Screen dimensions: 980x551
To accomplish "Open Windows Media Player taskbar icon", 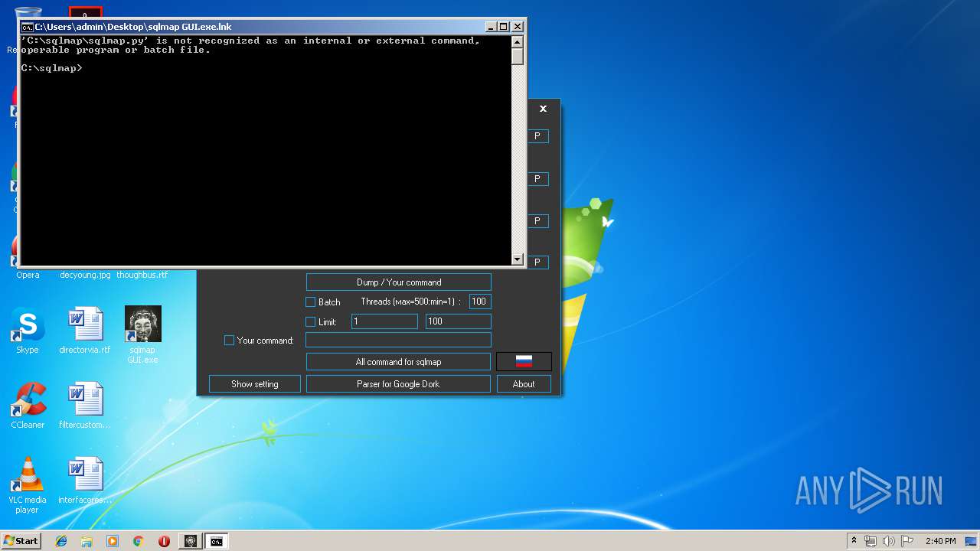I will pos(113,541).
